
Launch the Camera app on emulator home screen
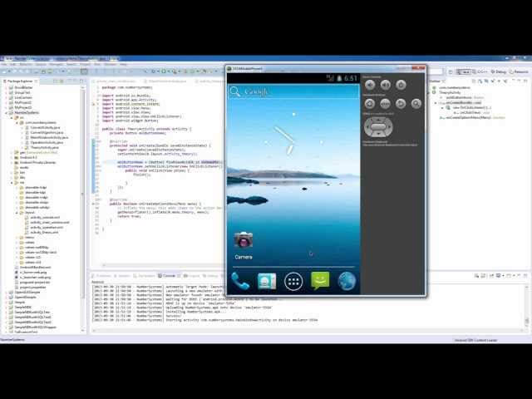(x=244, y=245)
